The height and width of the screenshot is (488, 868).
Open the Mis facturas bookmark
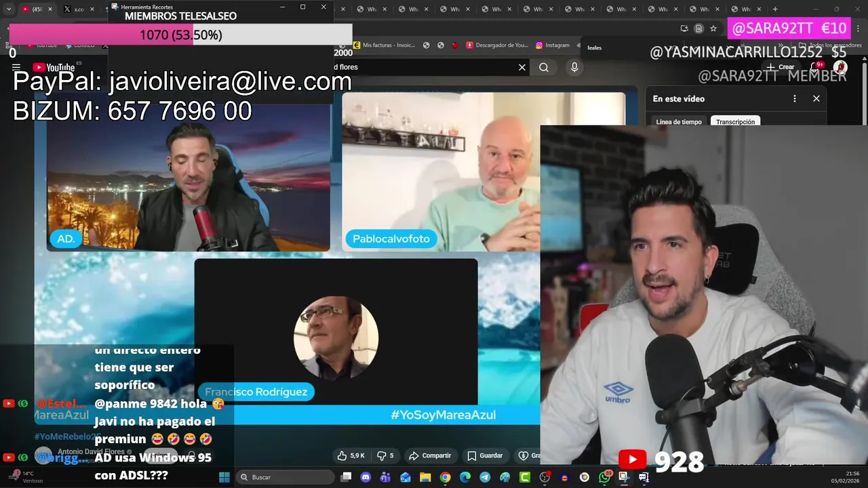click(x=384, y=45)
